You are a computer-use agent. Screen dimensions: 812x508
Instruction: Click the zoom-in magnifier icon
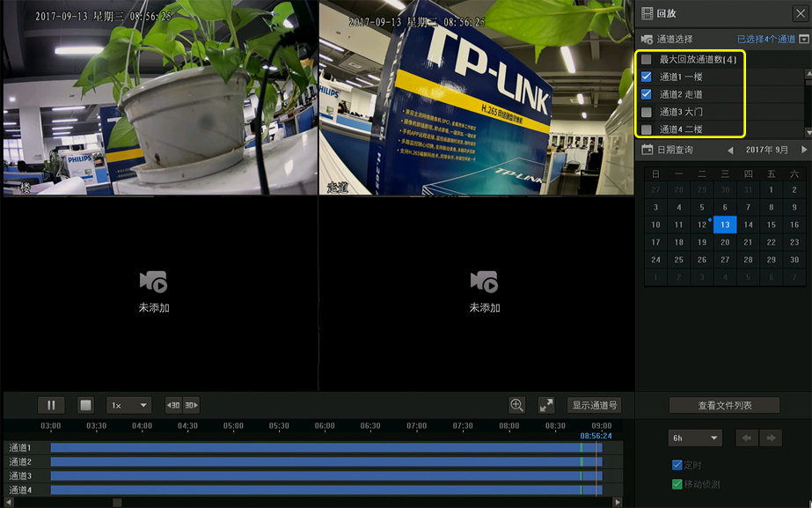tap(517, 405)
